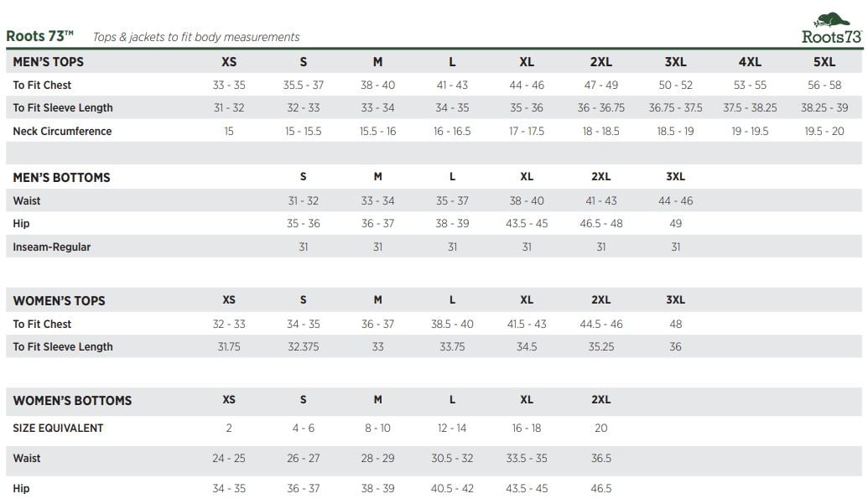Image resolution: width=868 pixels, height=504 pixels.
Task: Click the WOMEN'S BOTTOMS section header
Action: click(72, 401)
